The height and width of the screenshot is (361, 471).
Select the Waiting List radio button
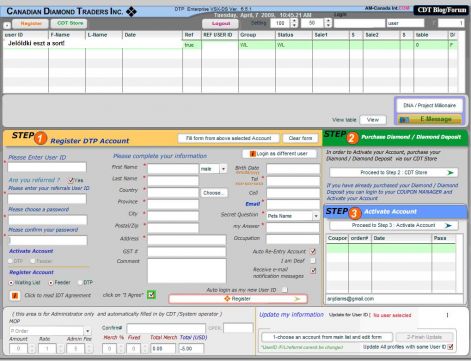11,283
